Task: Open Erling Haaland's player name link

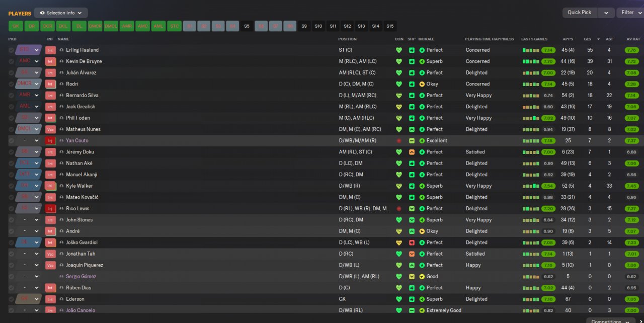Action: 82,50
